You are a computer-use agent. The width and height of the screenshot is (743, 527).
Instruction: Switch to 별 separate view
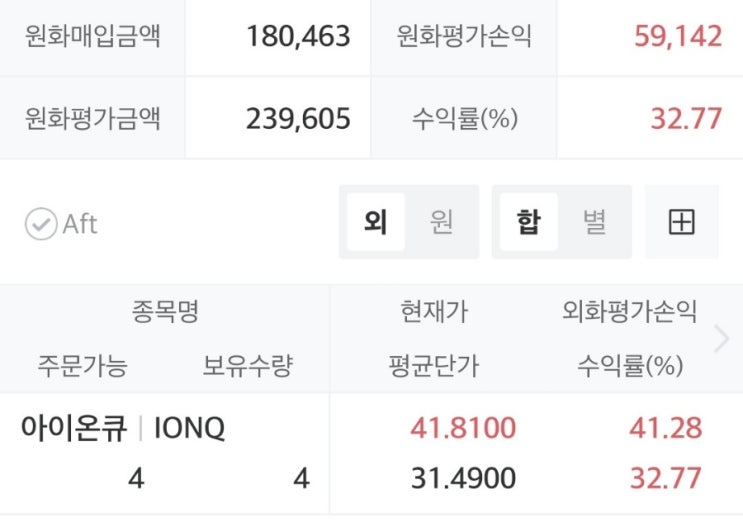pos(594,222)
